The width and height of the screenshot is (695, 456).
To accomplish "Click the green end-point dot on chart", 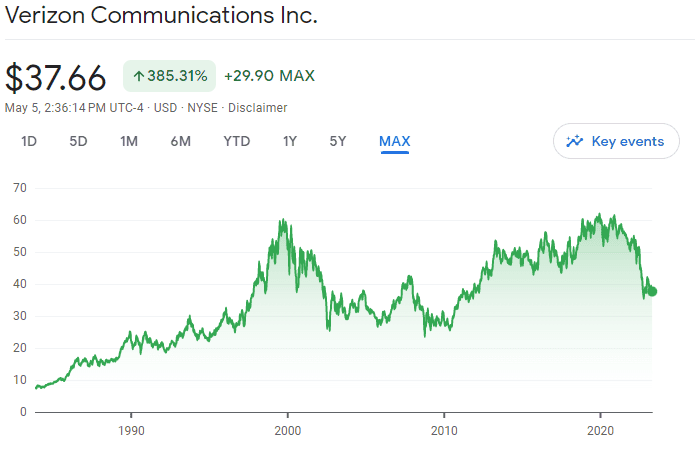I will (x=653, y=291).
